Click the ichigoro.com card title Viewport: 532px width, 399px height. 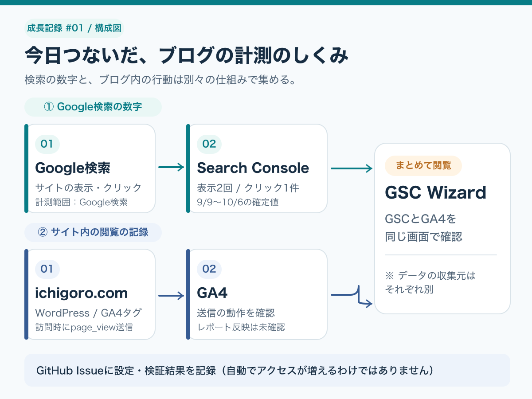82,293
